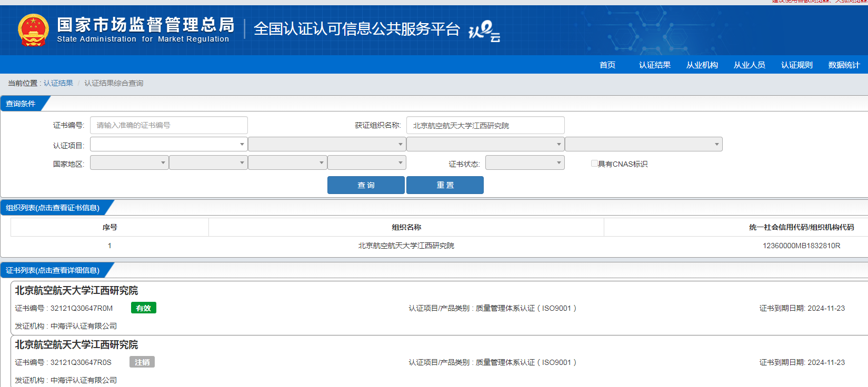Click the 序号 column header

(109, 227)
